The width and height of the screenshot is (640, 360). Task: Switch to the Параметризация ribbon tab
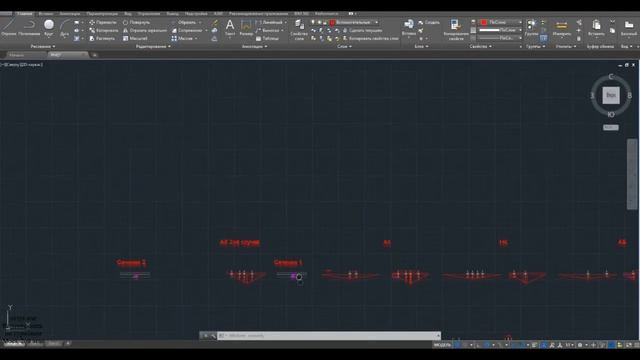point(102,13)
